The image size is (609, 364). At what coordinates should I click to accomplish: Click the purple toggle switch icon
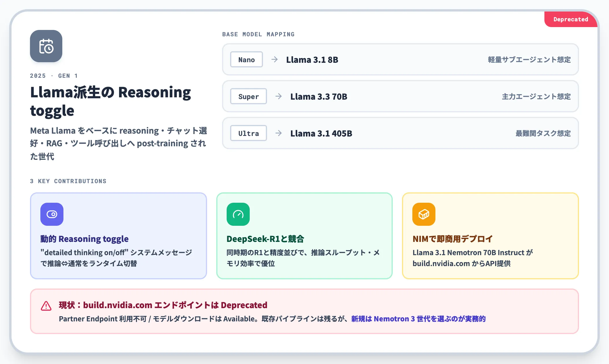pos(52,214)
